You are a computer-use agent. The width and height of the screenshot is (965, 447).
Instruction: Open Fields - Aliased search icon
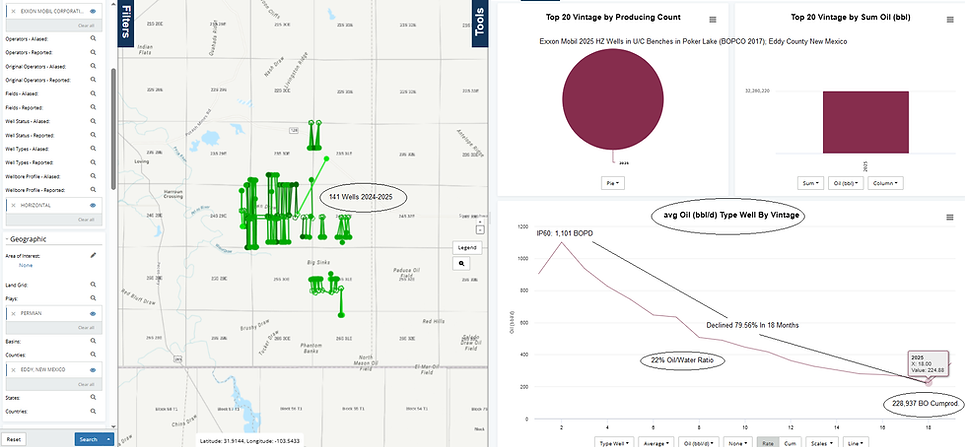tap(94, 94)
